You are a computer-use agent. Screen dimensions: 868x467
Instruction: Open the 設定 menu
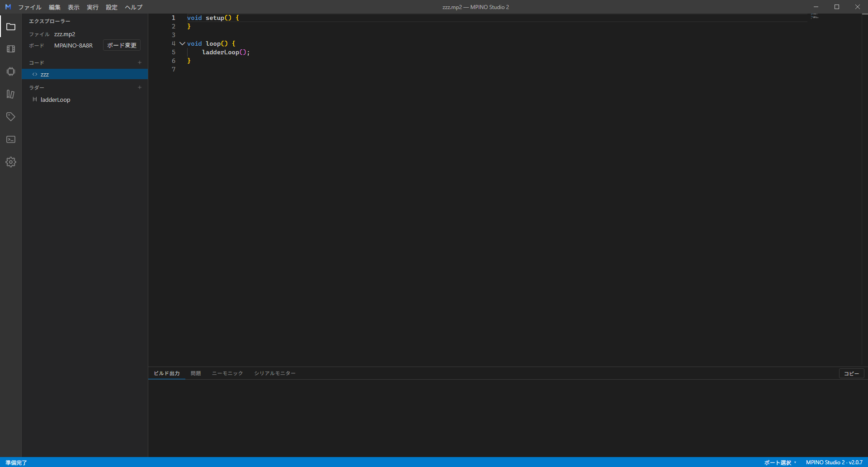click(112, 7)
